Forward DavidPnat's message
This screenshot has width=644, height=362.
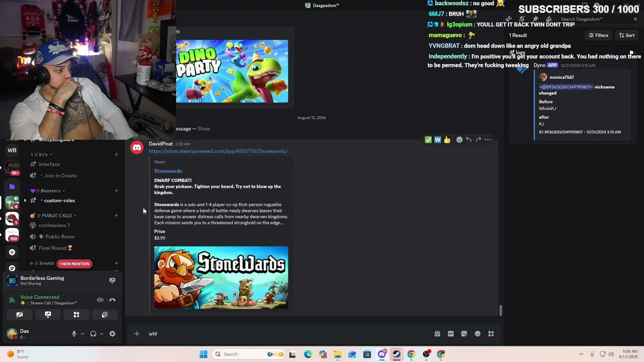(x=478, y=140)
